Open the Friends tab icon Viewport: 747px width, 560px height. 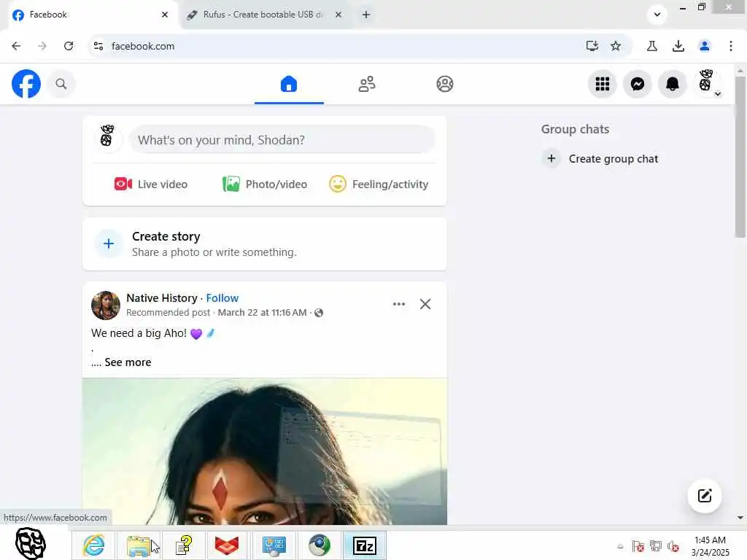pos(367,84)
